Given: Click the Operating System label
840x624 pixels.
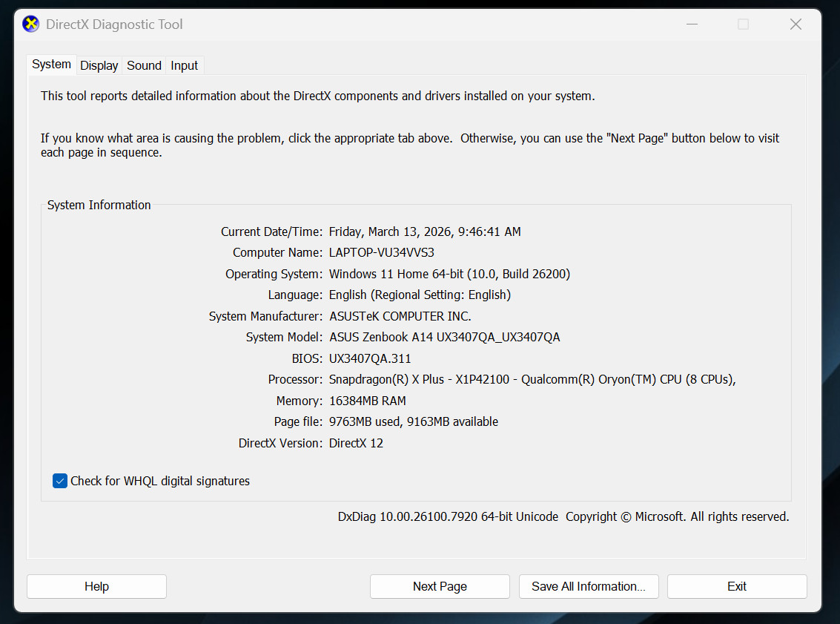Looking at the screenshot, I should pyautogui.click(x=274, y=274).
